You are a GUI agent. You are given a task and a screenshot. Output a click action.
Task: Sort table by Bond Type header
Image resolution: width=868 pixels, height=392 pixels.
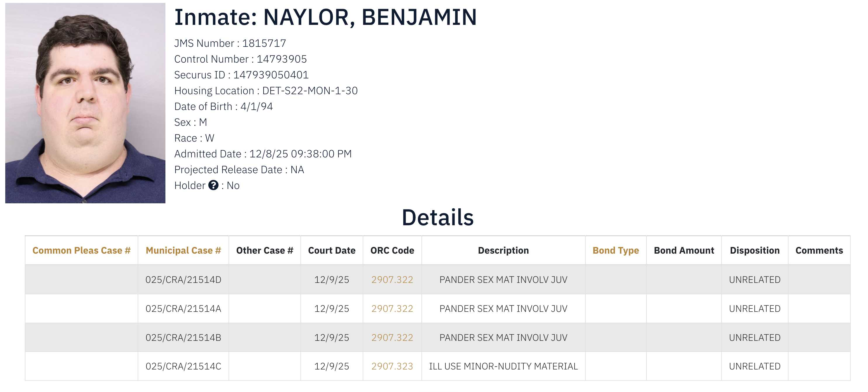[x=615, y=250]
